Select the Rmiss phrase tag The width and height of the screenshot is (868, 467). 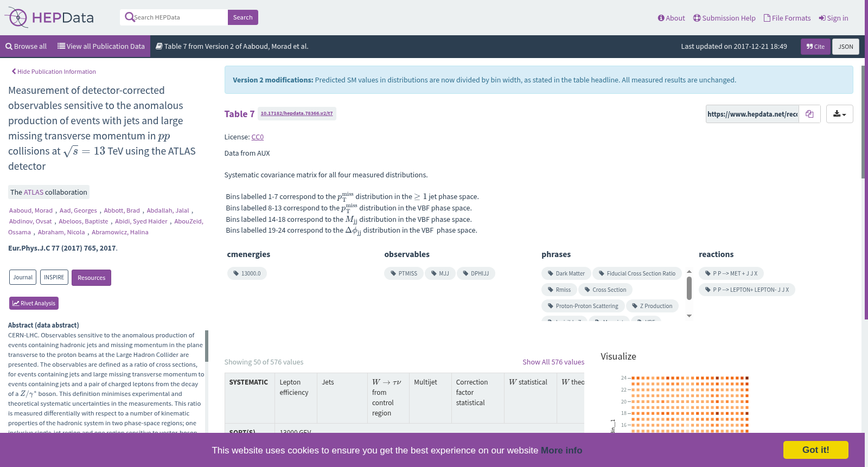559,290
